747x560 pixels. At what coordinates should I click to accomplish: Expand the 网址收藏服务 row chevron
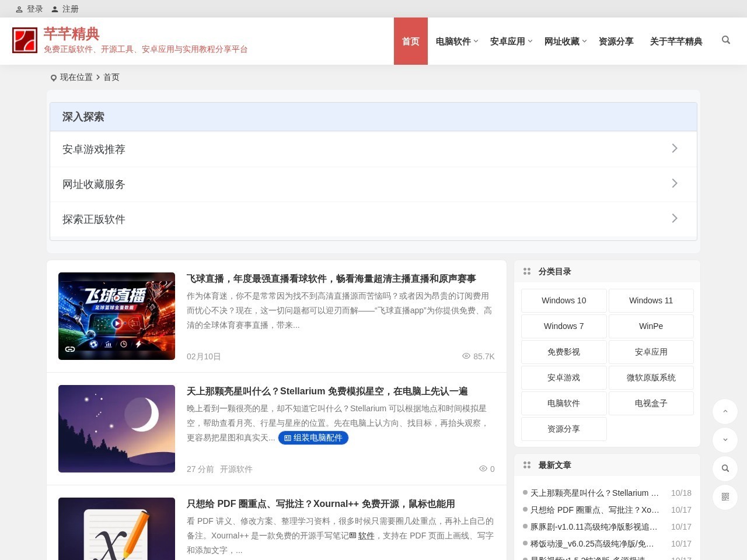pyautogui.click(x=675, y=184)
